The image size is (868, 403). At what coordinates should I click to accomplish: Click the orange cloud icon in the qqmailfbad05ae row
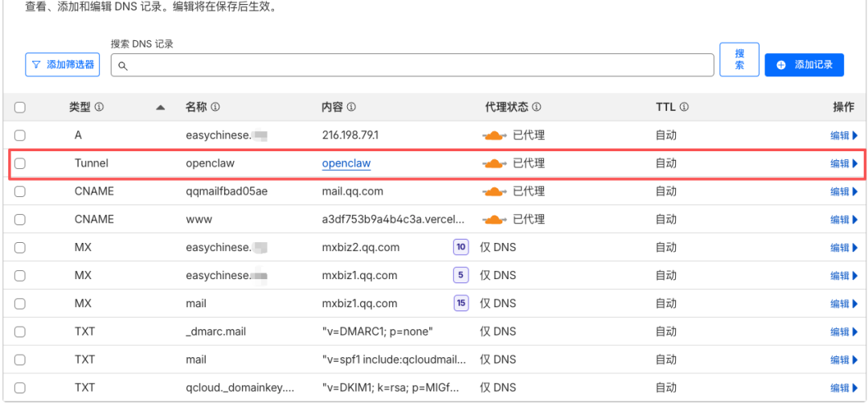(494, 191)
